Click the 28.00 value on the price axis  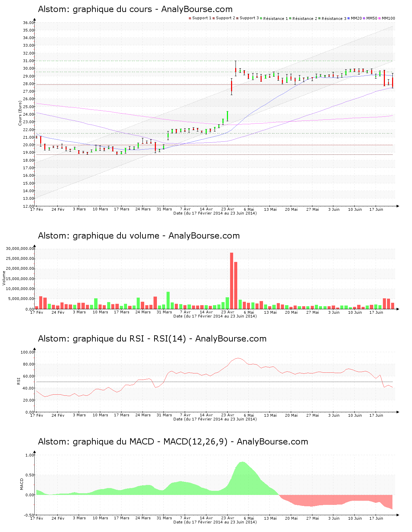coord(28,84)
